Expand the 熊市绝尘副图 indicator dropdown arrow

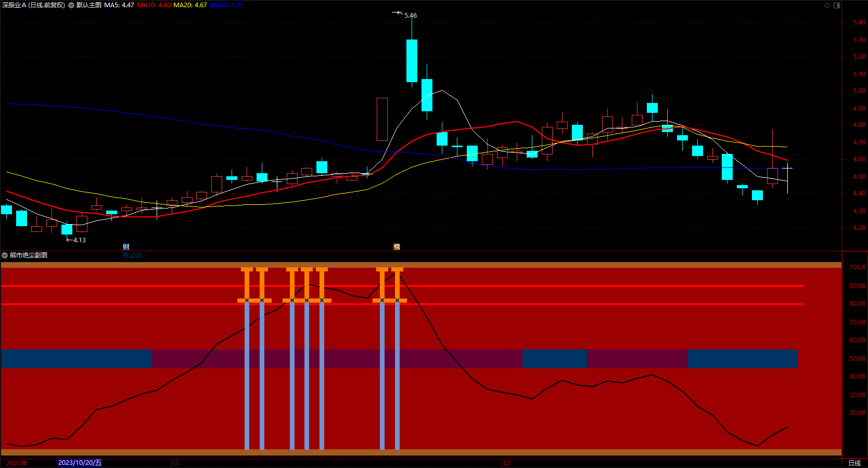pyautogui.click(x=5, y=255)
